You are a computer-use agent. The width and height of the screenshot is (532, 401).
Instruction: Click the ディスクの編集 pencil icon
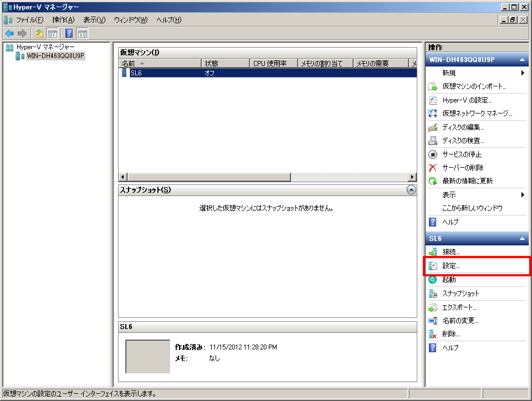tap(433, 127)
